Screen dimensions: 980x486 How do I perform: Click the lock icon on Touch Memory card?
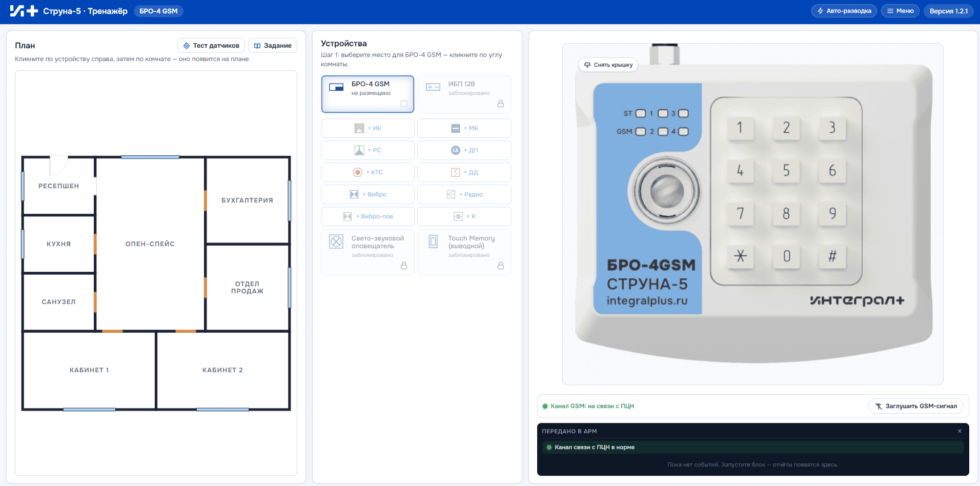tap(501, 266)
